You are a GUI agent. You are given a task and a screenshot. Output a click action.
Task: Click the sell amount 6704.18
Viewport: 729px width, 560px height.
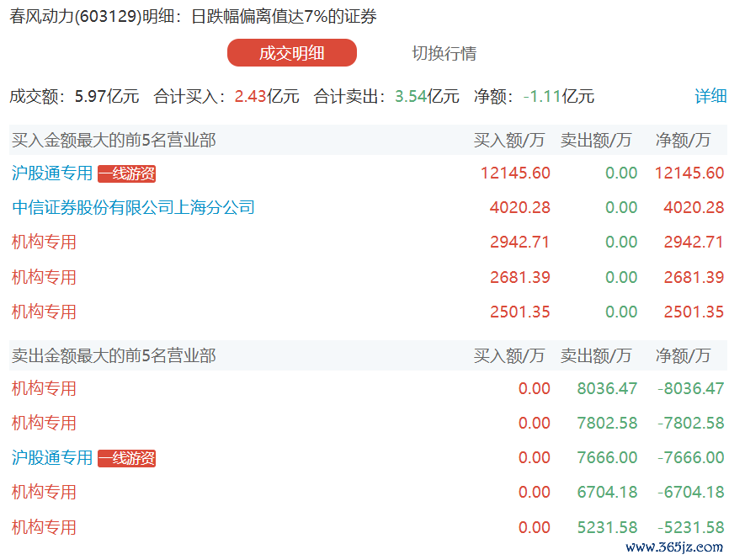(607, 492)
